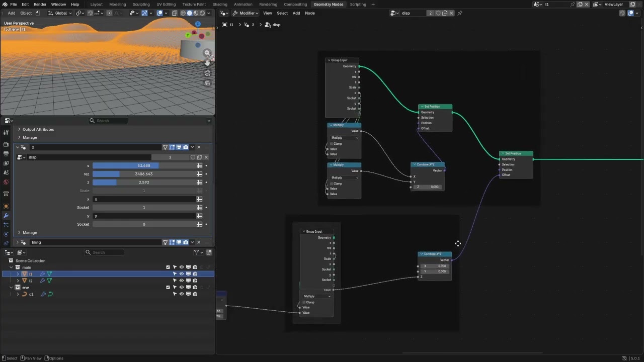Expand the tiling modifier panel
644x362 pixels.
pyautogui.click(x=18, y=242)
